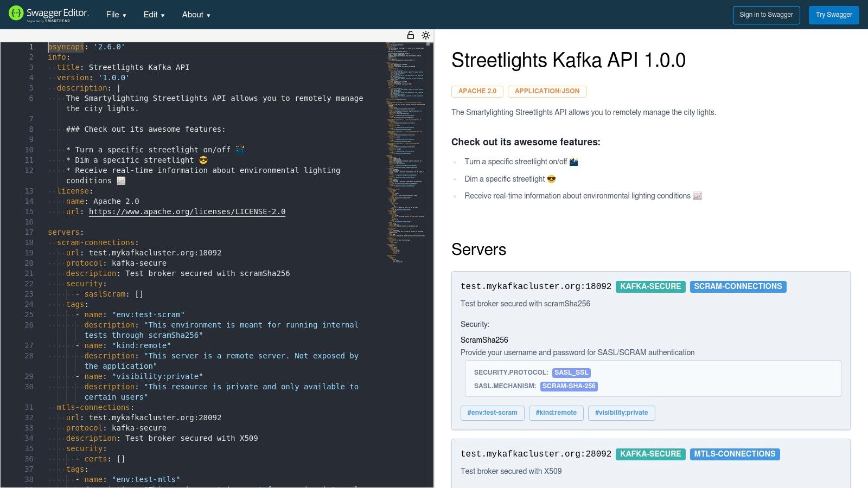The image size is (868, 488).
Task: Click the MTLS-CONNECTIONS badge on second server
Action: [735, 454]
